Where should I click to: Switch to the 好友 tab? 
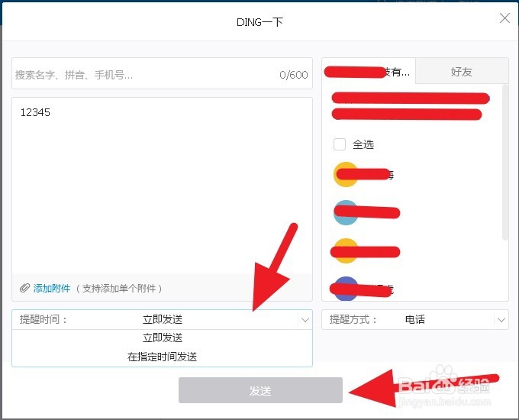[462, 71]
